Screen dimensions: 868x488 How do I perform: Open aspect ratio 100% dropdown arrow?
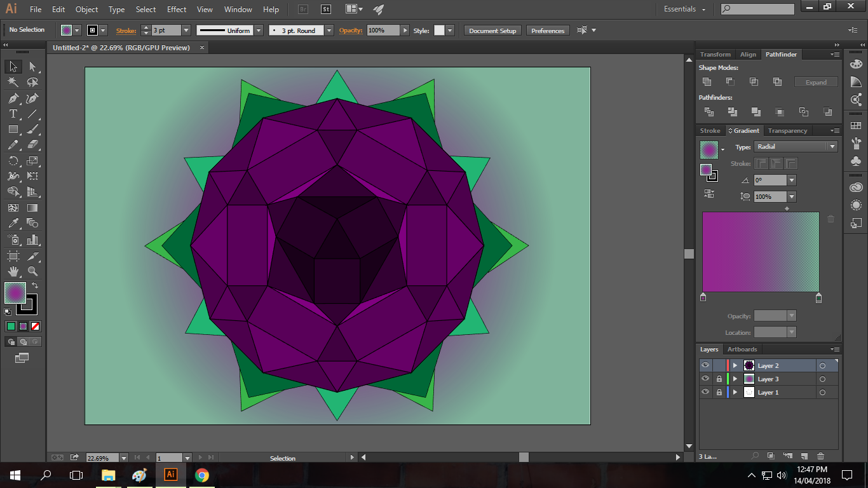(792, 197)
